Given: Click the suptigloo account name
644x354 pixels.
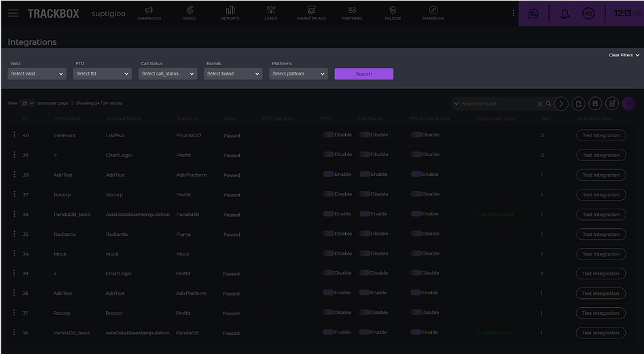Looking at the screenshot, I should (109, 14).
